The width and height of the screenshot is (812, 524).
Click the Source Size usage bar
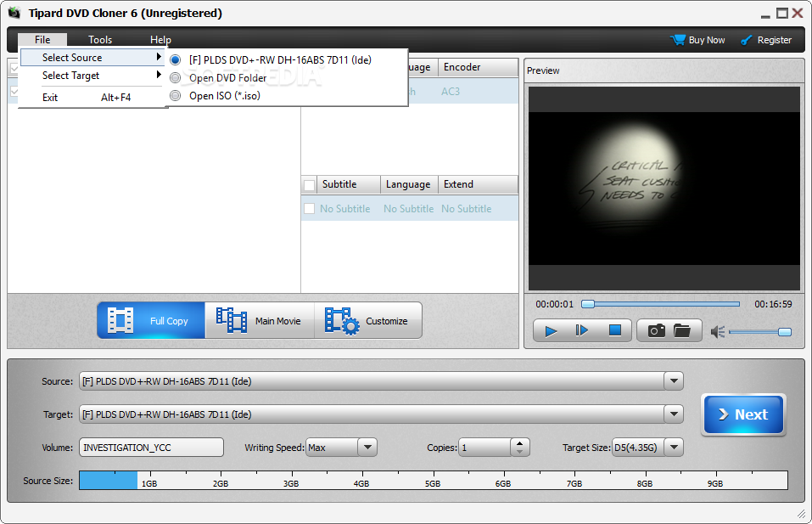click(x=434, y=481)
